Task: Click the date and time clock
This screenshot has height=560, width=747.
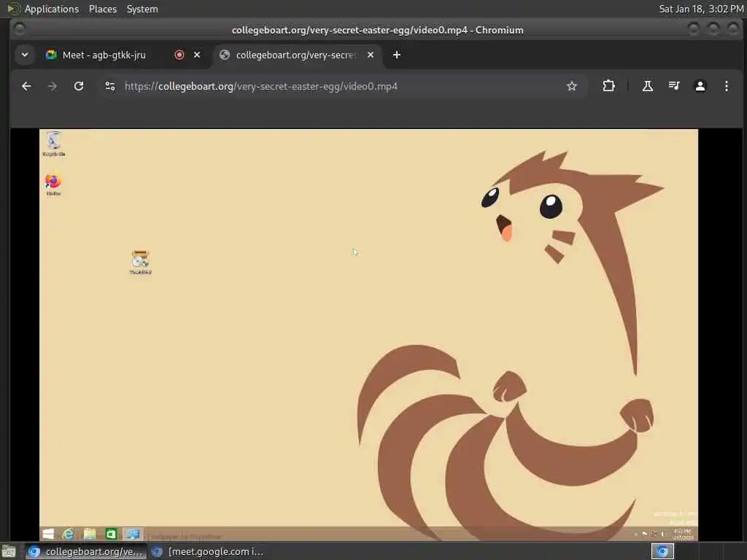Action: [701, 9]
